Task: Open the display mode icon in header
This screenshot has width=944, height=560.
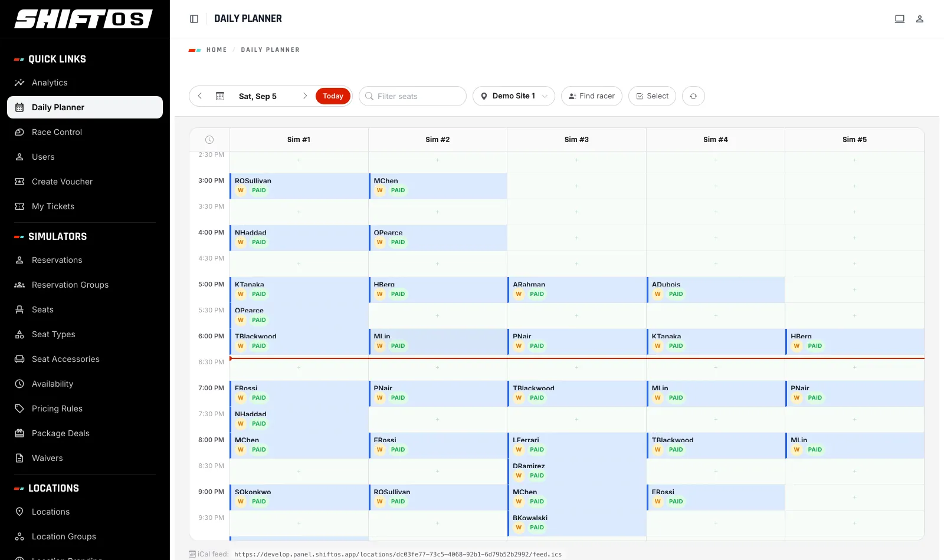Action: (x=900, y=19)
